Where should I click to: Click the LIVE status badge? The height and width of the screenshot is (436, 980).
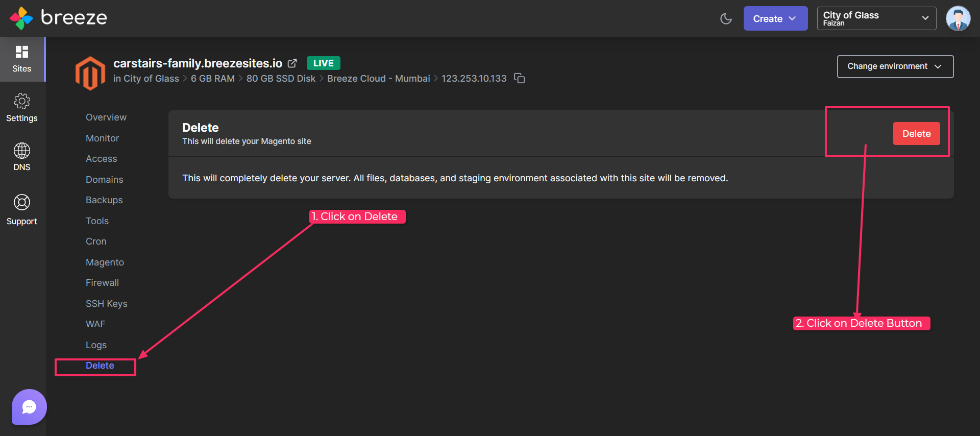pyautogui.click(x=323, y=63)
